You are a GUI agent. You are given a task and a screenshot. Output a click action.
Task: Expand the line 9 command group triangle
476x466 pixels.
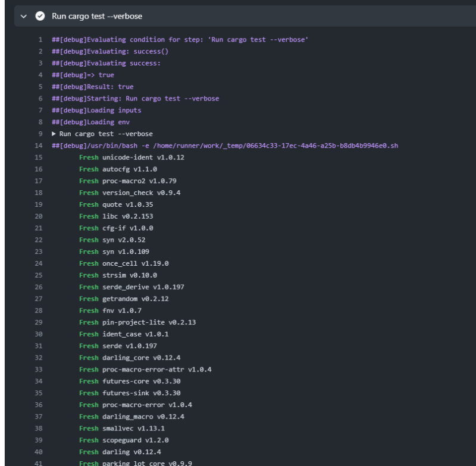click(x=55, y=132)
